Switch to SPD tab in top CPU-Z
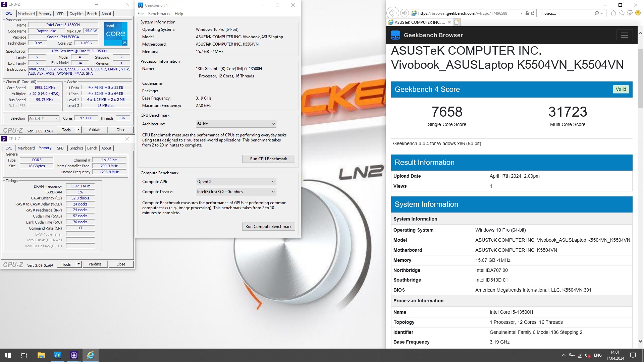This screenshot has width=644, height=362. [60, 14]
